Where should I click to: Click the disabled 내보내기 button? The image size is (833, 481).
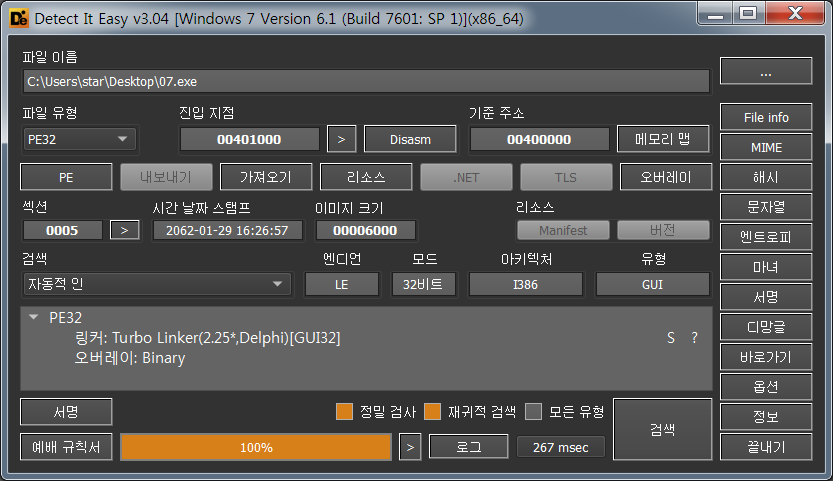pyautogui.click(x=166, y=177)
